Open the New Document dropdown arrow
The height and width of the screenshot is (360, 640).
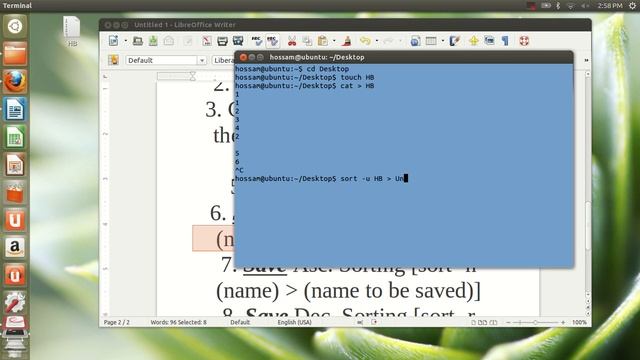tap(125, 41)
